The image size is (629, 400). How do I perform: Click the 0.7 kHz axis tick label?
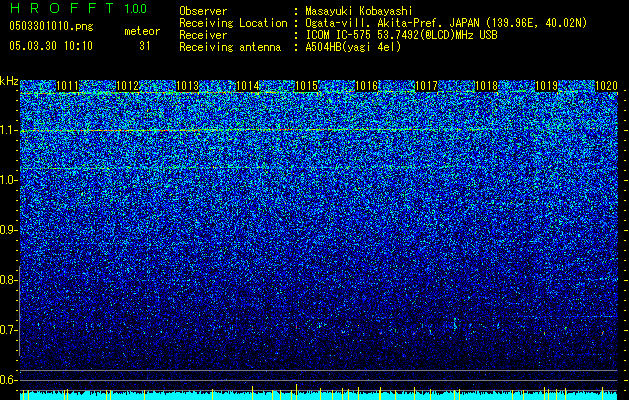(8, 330)
